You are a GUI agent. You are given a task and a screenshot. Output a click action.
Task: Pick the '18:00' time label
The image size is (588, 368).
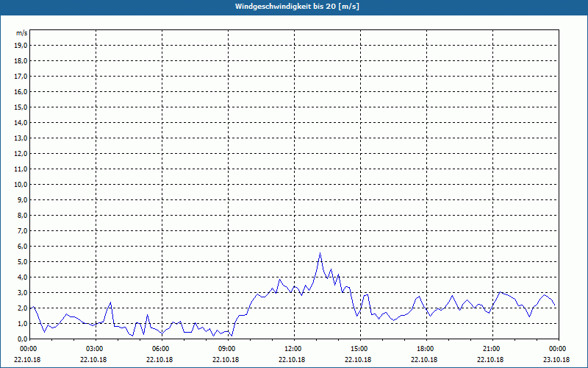pyautogui.click(x=426, y=349)
